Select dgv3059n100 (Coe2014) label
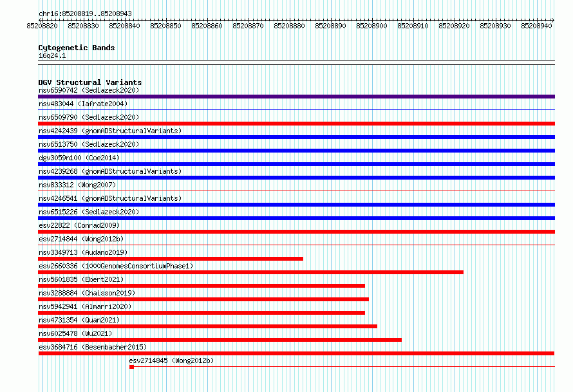This screenshot has height=392, width=573. click(x=79, y=158)
